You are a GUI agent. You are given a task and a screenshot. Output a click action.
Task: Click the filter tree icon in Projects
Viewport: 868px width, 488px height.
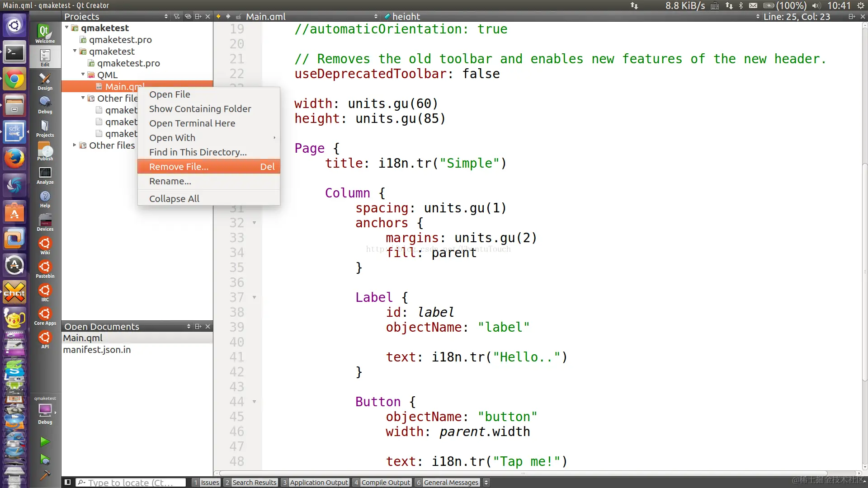(x=177, y=17)
